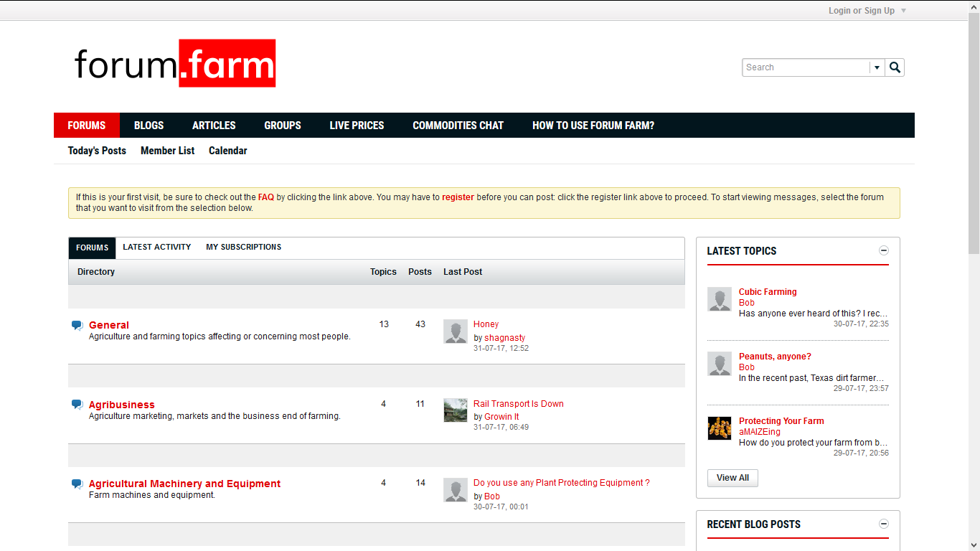Open the Peanuts, anyone? topic

[775, 357]
